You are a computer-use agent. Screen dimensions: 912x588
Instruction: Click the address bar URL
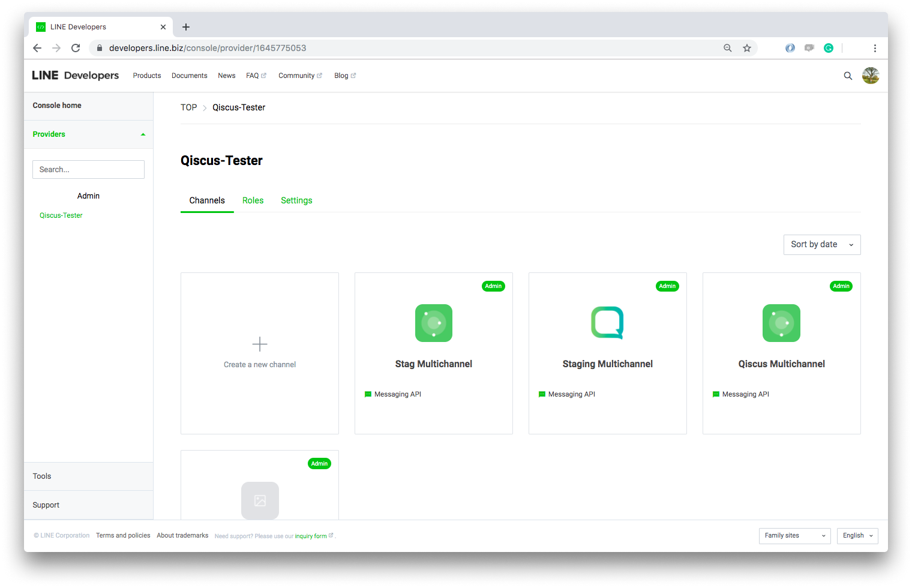208,48
